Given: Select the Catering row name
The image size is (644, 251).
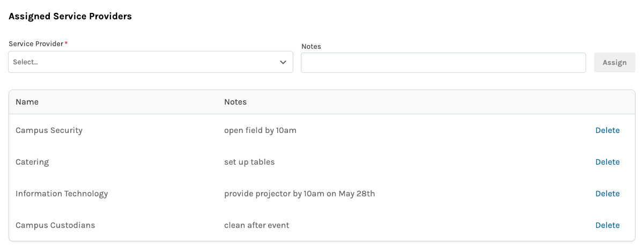Looking at the screenshot, I should point(32,162).
